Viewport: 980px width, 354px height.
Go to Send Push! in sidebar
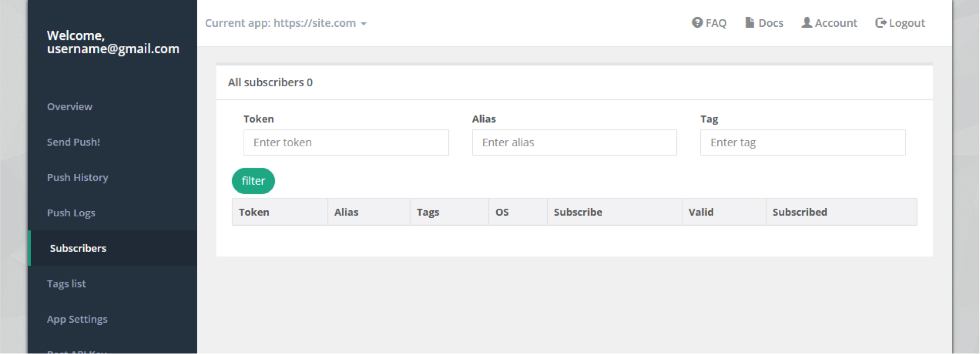pos(74,142)
